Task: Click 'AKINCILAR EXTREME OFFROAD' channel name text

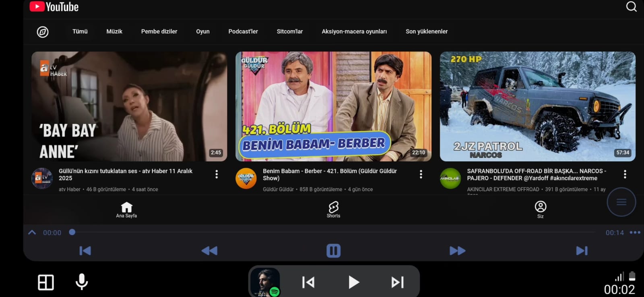Action: [x=503, y=189]
